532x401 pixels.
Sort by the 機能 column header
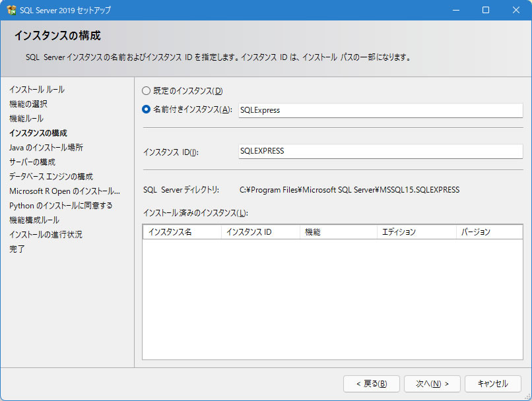tap(338, 232)
